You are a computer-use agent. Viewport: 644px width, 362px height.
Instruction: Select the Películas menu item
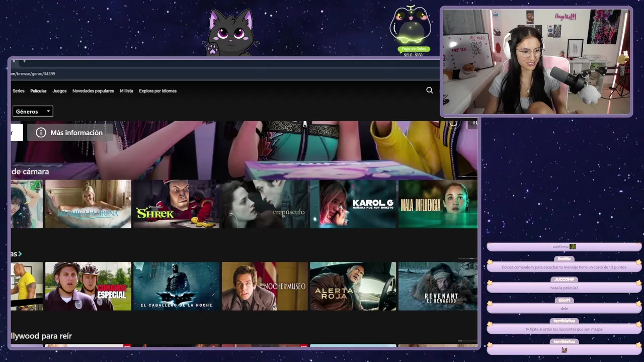point(38,91)
